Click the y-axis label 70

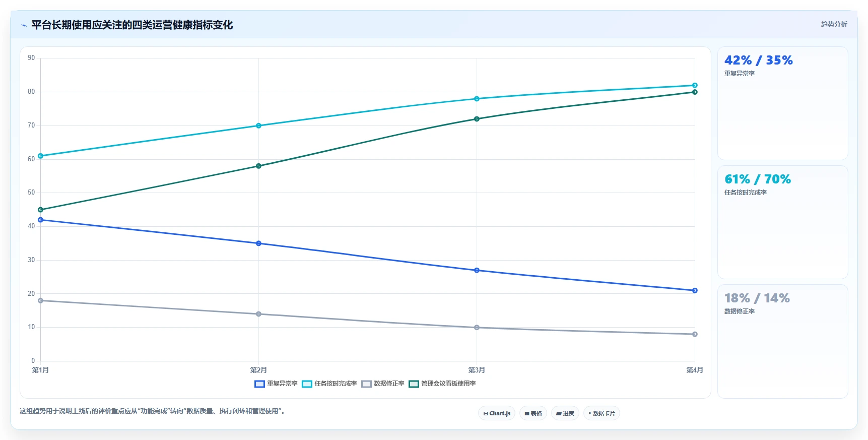pyautogui.click(x=31, y=125)
